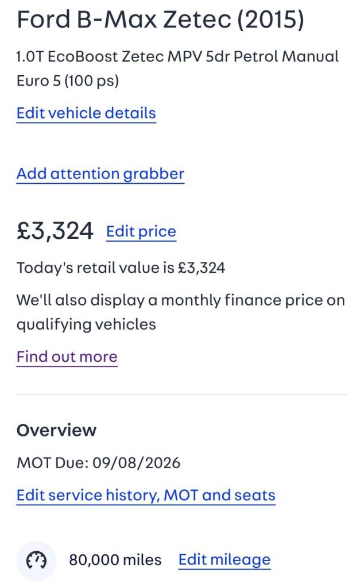The image size is (364, 588).
Task: Click the Euro 5 (100 ps) text
Action: point(67,81)
